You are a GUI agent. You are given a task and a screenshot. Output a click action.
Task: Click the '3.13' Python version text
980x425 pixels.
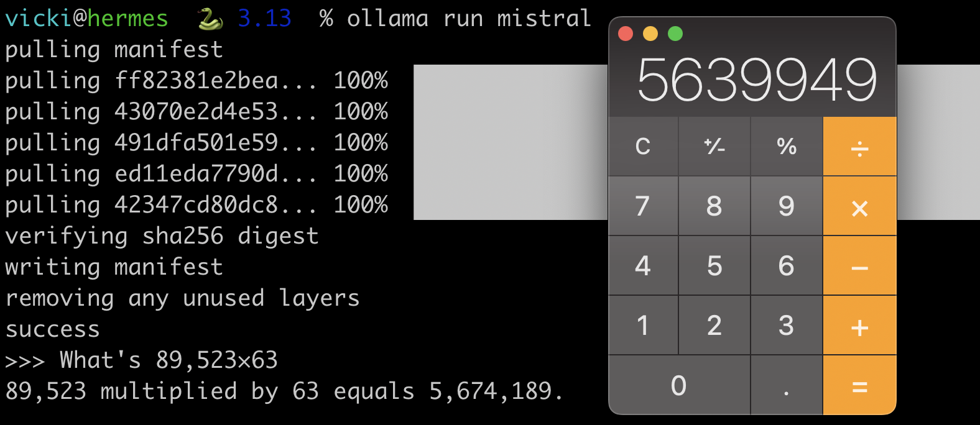tap(265, 19)
